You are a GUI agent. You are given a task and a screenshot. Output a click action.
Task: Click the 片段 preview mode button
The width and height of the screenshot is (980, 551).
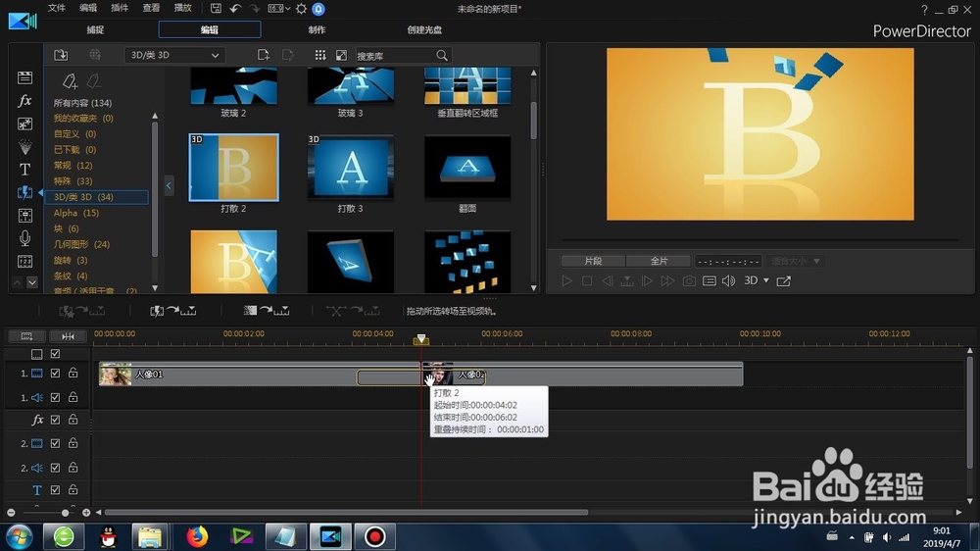593,261
